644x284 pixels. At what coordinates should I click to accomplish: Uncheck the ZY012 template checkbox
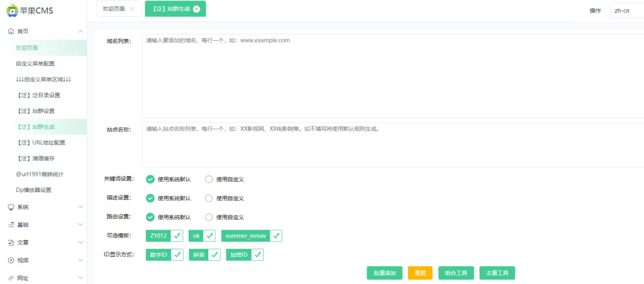click(x=177, y=236)
